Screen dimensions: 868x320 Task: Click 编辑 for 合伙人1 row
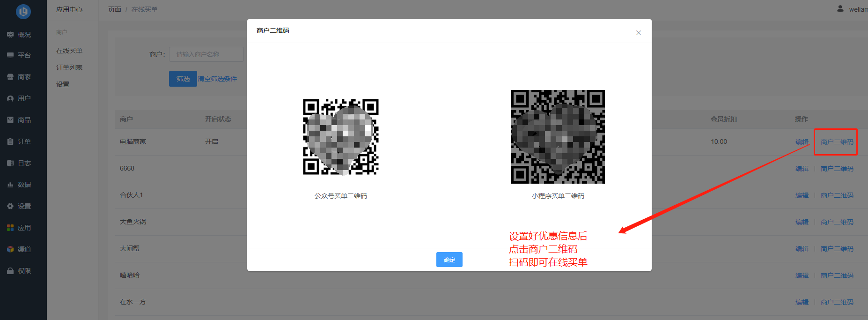(x=802, y=195)
